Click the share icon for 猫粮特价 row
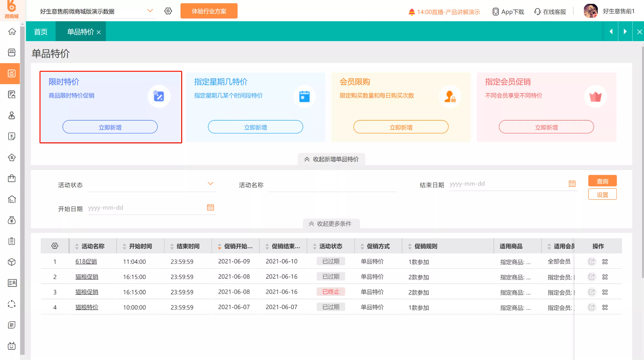This screenshot has height=360, width=644. coord(592,307)
